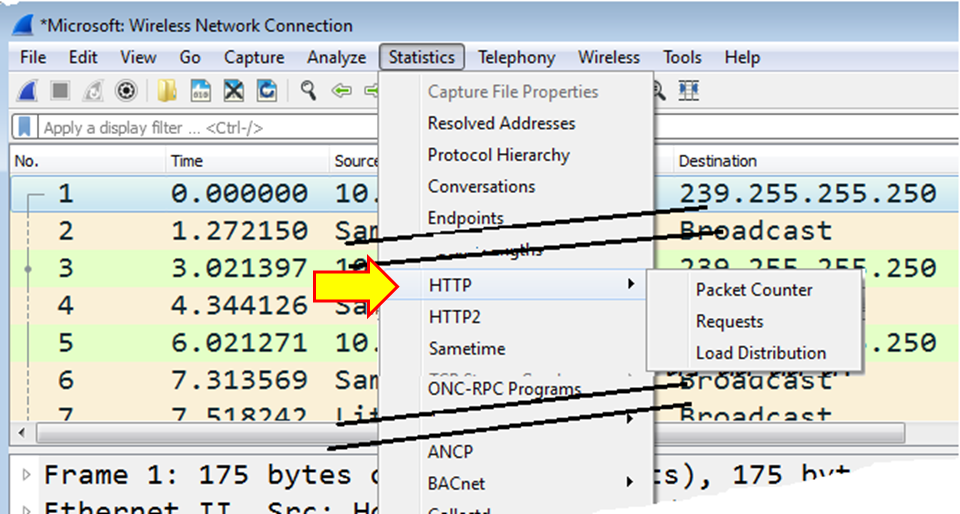
Task: Open the Analyze menu
Action: 337,58
